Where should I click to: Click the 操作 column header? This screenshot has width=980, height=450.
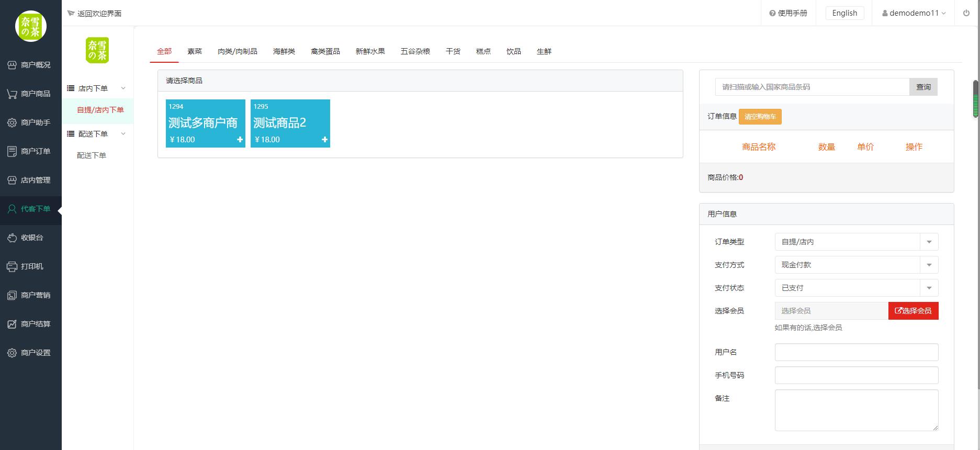coord(914,147)
